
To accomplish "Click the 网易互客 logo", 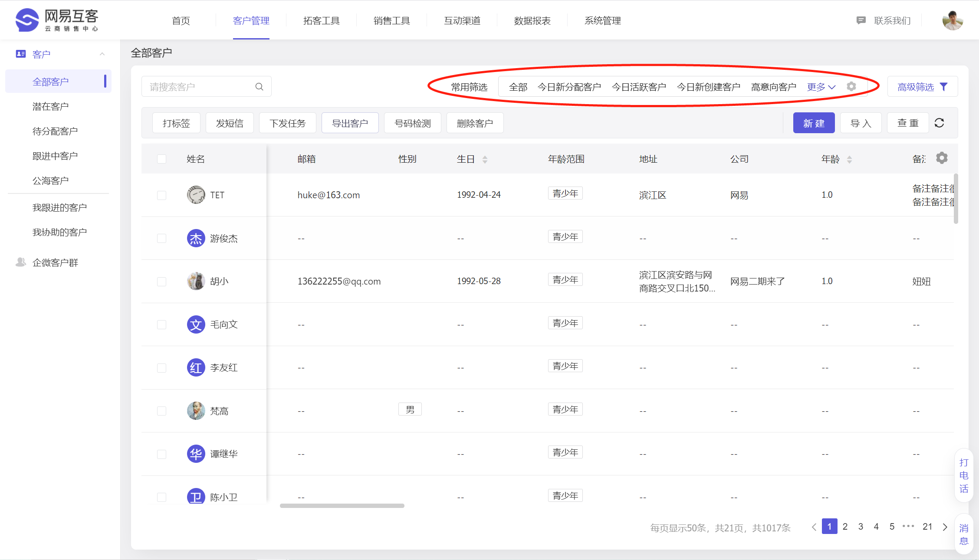I will point(57,20).
